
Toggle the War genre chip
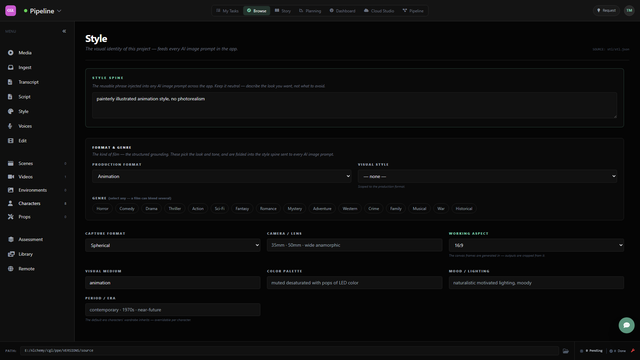441,209
